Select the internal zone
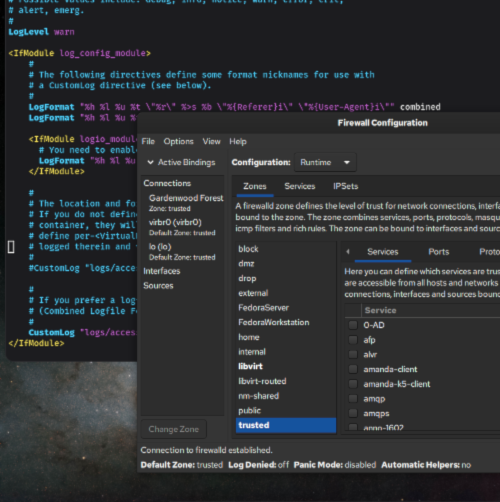The width and height of the screenshot is (500, 502). click(286, 352)
